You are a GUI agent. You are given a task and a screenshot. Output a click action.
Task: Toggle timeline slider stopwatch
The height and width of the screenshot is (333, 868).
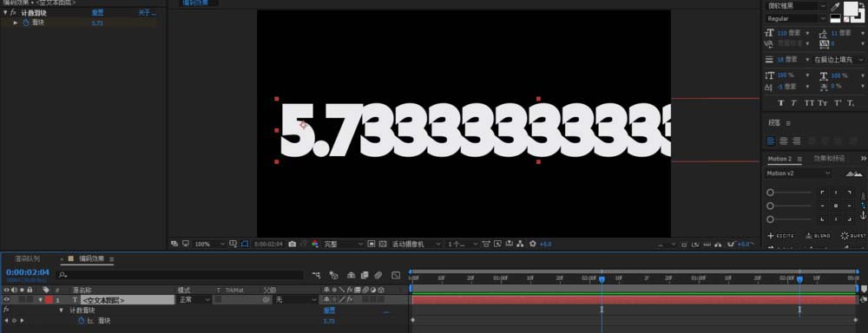[x=81, y=320]
